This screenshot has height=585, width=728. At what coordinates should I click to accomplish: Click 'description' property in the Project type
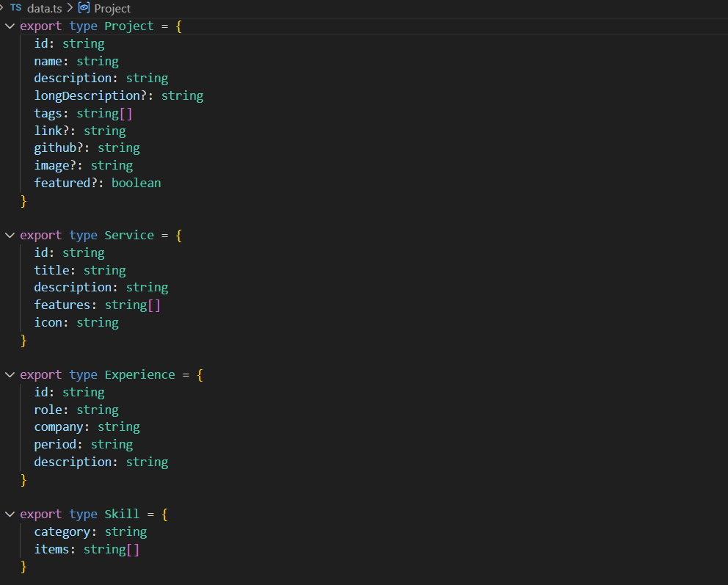[73, 78]
